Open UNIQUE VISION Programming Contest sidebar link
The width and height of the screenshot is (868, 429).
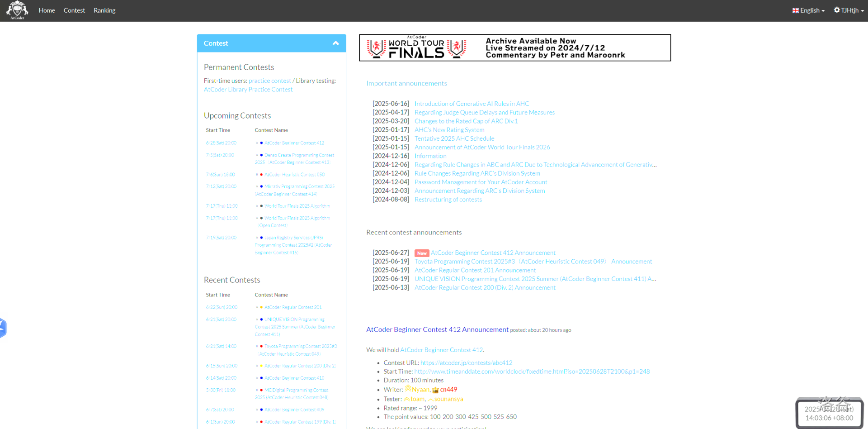[x=295, y=327]
